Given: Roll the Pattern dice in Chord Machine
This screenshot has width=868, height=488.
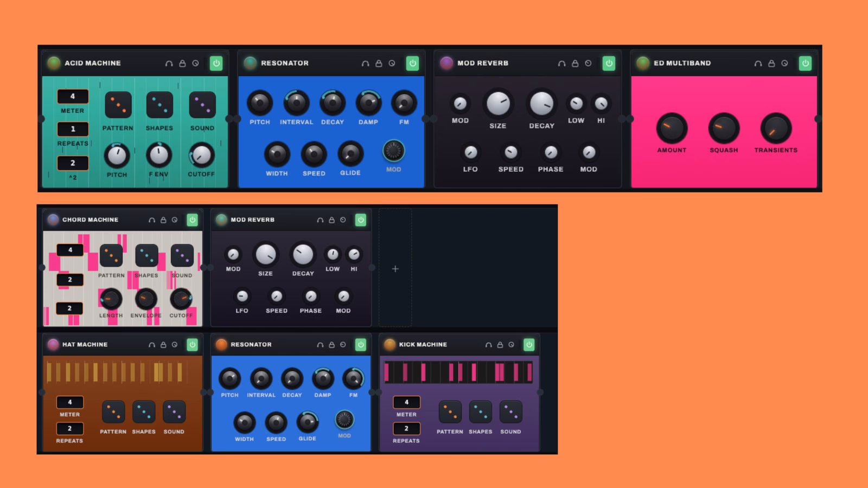Looking at the screenshot, I should [111, 255].
